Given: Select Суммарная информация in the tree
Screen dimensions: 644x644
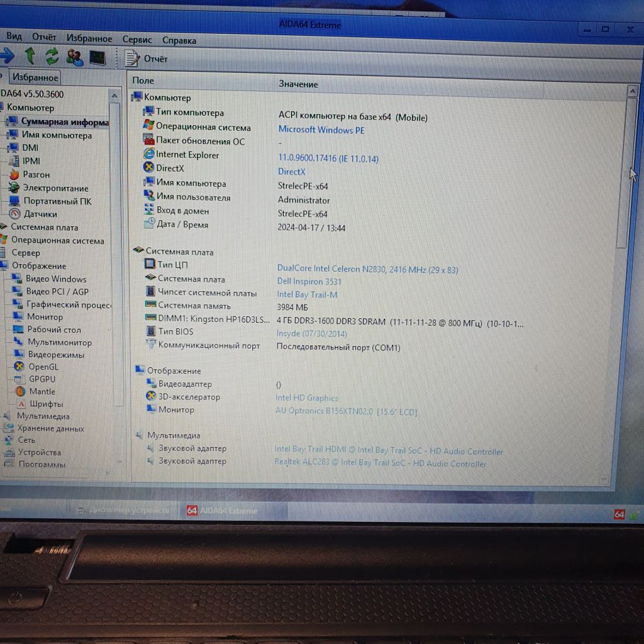Looking at the screenshot, I should click(65, 121).
